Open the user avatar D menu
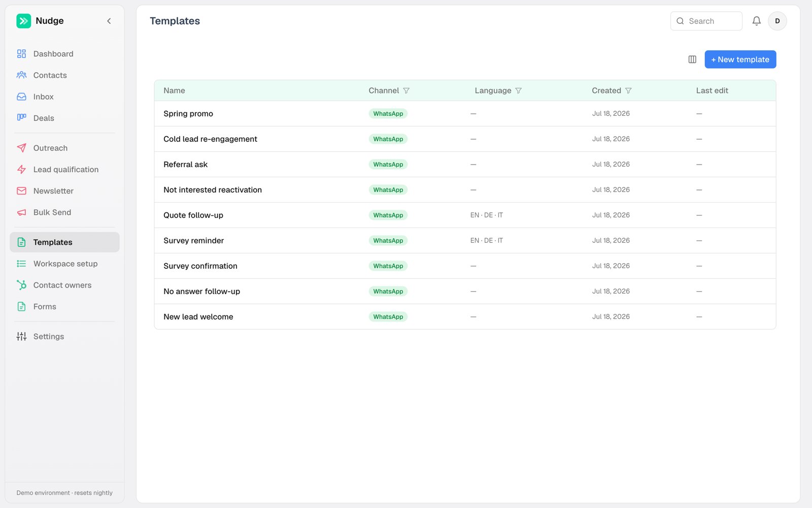This screenshot has width=812, height=508. pos(777,21)
